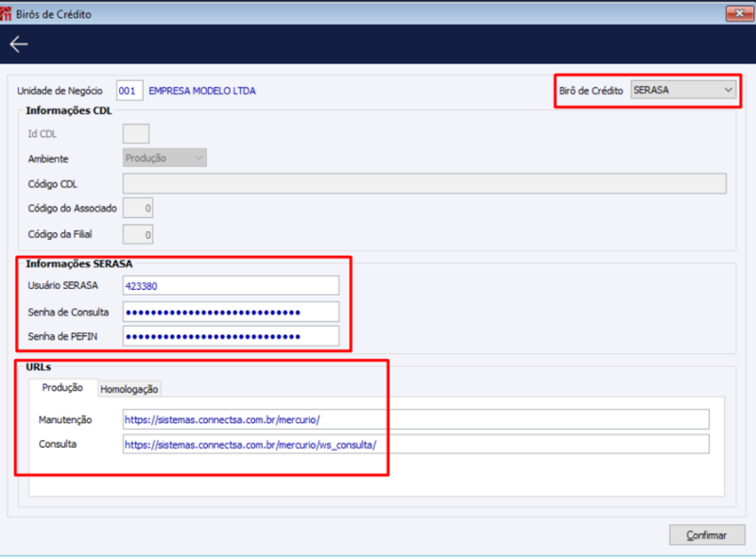Screen dimensions: 756x559
Task: Close the Birôs de Crédito window
Action: [x=739, y=13]
